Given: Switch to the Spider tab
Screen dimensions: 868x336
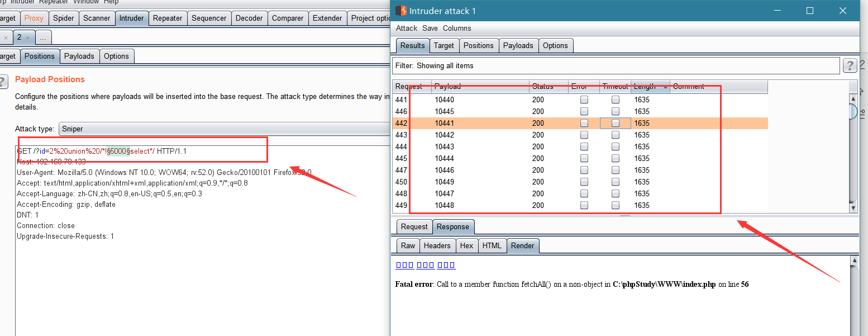Looking at the screenshot, I should tap(63, 18).
